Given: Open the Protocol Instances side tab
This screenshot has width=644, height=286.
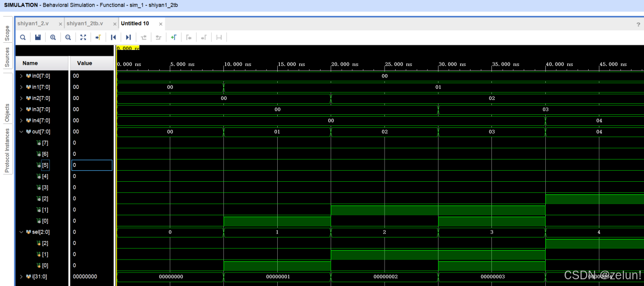Looking at the screenshot, I should pos(7,150).
